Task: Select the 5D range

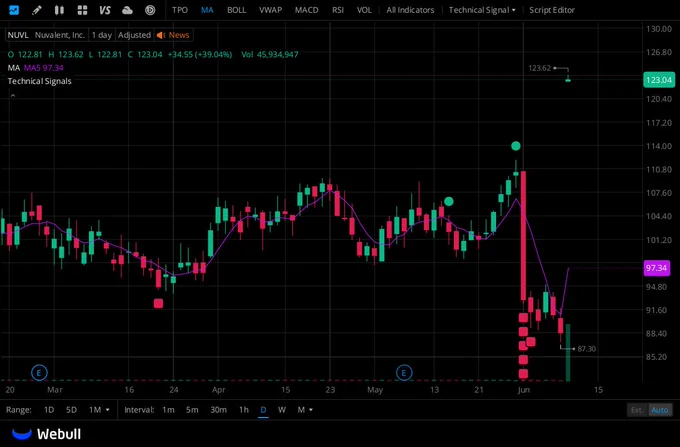Action: coord(71,410)
